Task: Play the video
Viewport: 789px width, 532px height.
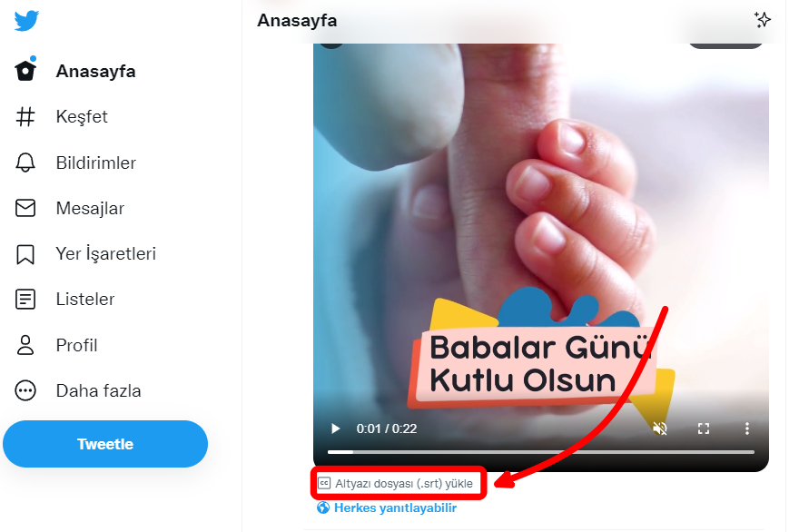Action: point(335,429)
